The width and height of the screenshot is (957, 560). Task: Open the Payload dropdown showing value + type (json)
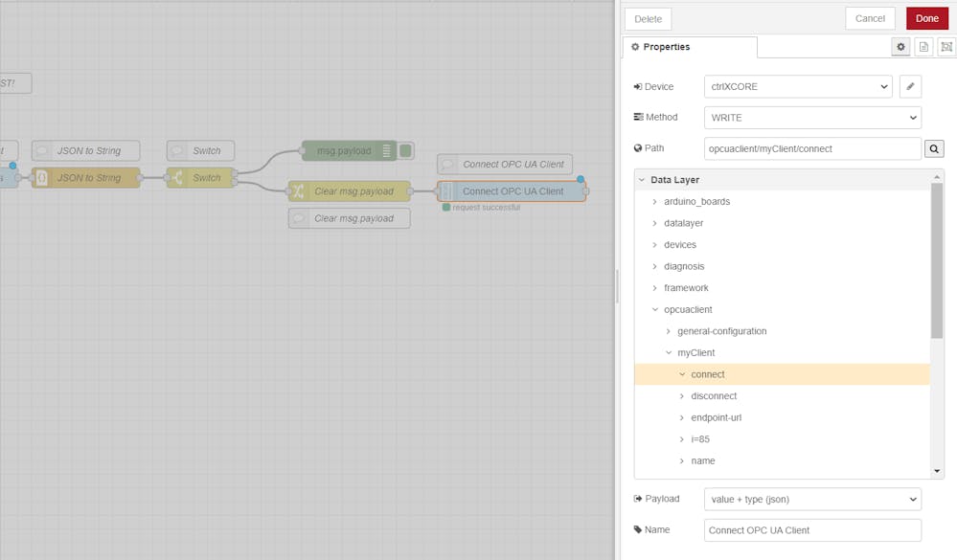click(x=812, y=499)
